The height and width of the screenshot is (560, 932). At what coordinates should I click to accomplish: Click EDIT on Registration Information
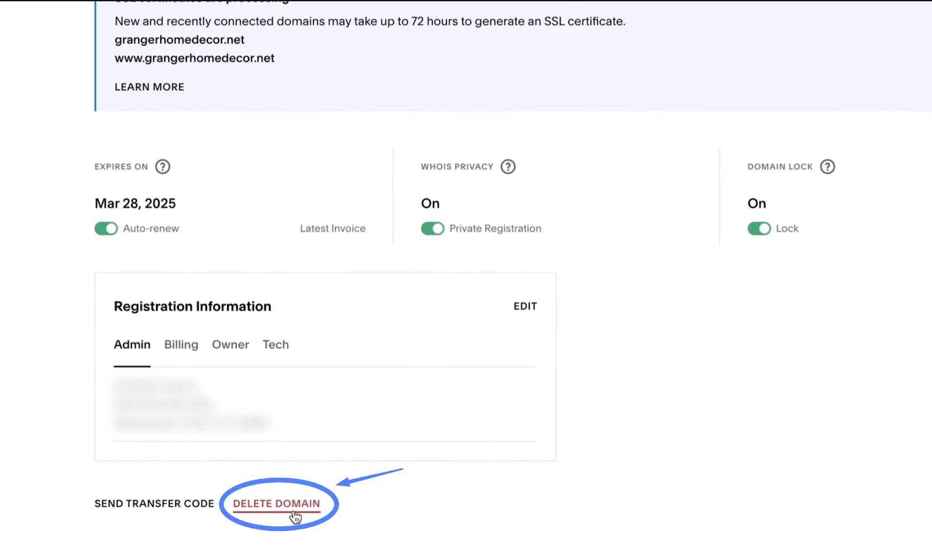(525, 306)
